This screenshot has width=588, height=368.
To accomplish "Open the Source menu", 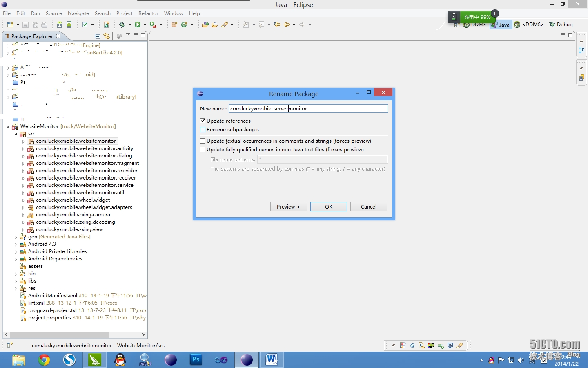I will pyautogui.click(x=54, y=13).
